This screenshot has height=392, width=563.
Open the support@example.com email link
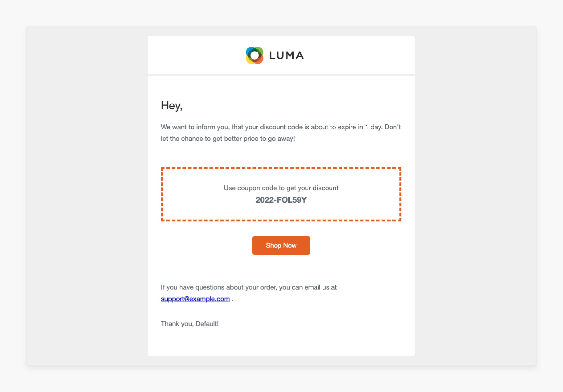(x=195, y=299)
